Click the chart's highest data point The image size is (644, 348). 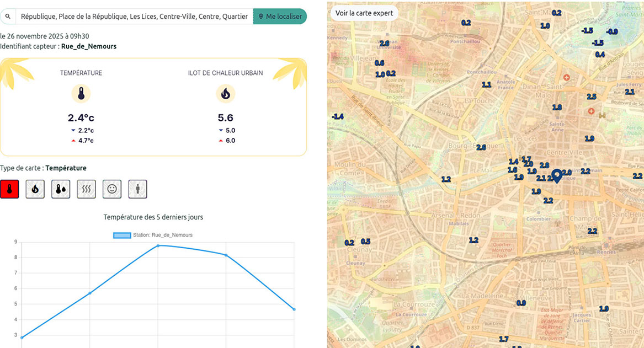(x=158, y=245)
